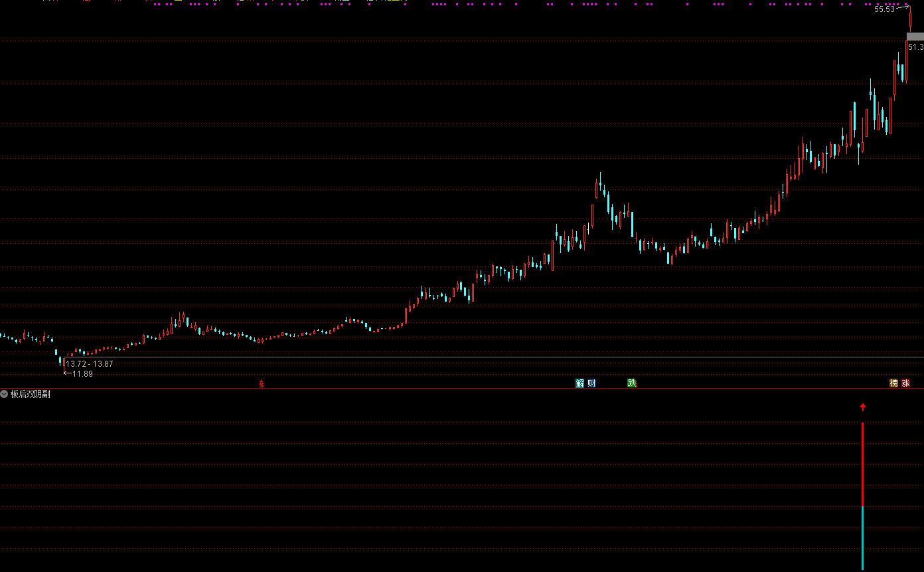
Task: Open the green 跌 marker icon
Action: click(x=632, y=383)
